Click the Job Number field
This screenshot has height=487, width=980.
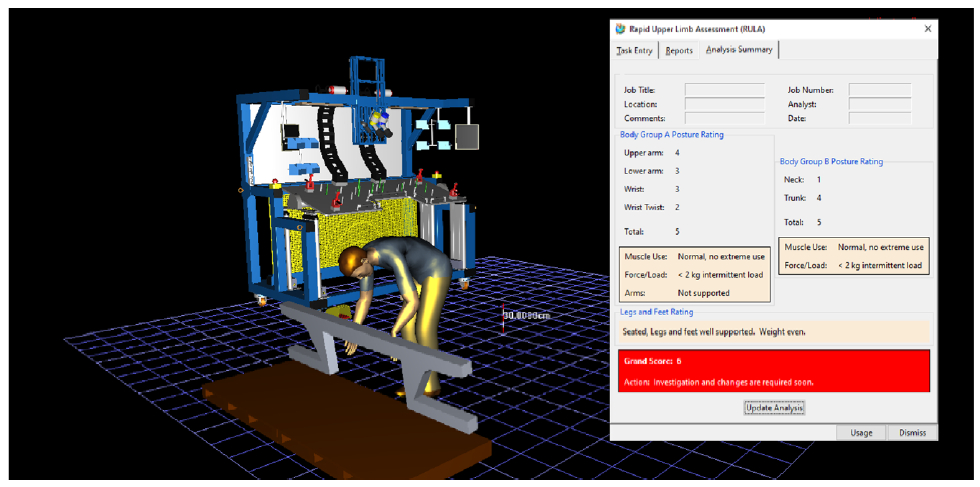[880, 90]
